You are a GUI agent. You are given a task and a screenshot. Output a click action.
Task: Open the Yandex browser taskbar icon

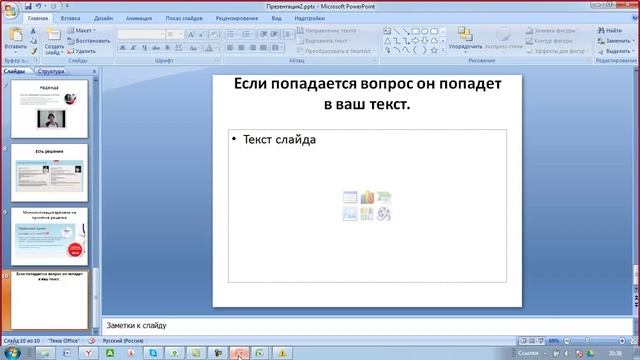(88, 353)
